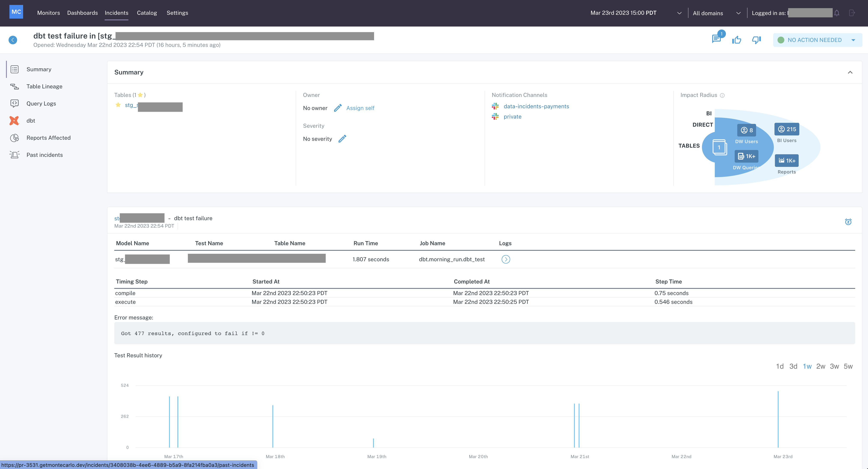Go back using the blue back arrow
This screenshot has width=868, height=469.
13,40
